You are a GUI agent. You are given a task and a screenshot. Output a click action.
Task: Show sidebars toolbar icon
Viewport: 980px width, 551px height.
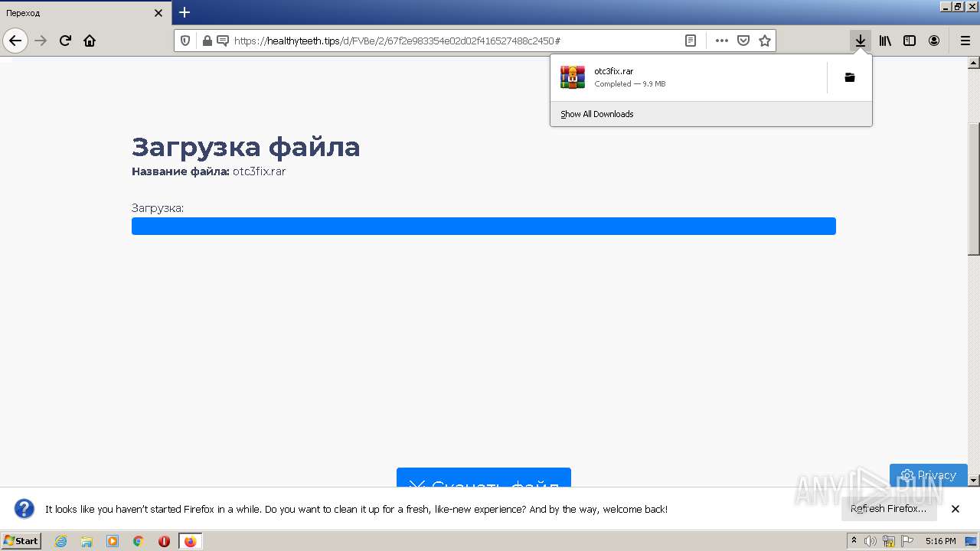tap(910, 41)
